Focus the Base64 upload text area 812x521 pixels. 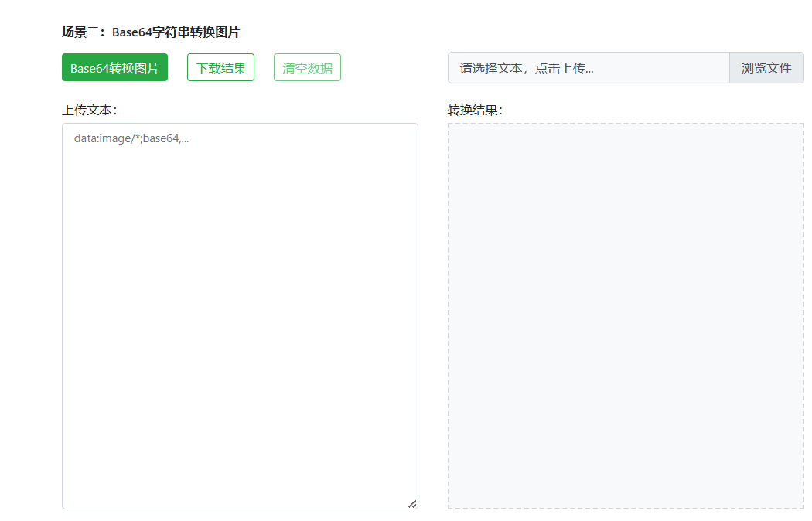point(240,309)
